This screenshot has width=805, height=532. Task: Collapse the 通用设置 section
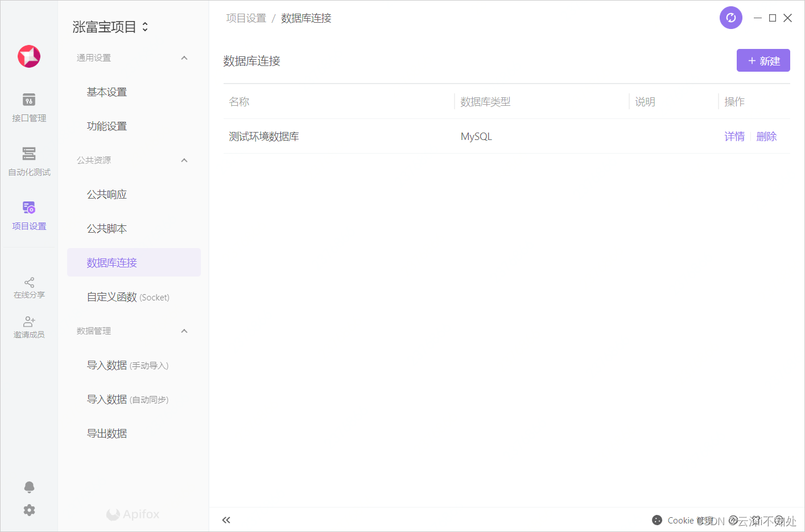tap(184, 57)
